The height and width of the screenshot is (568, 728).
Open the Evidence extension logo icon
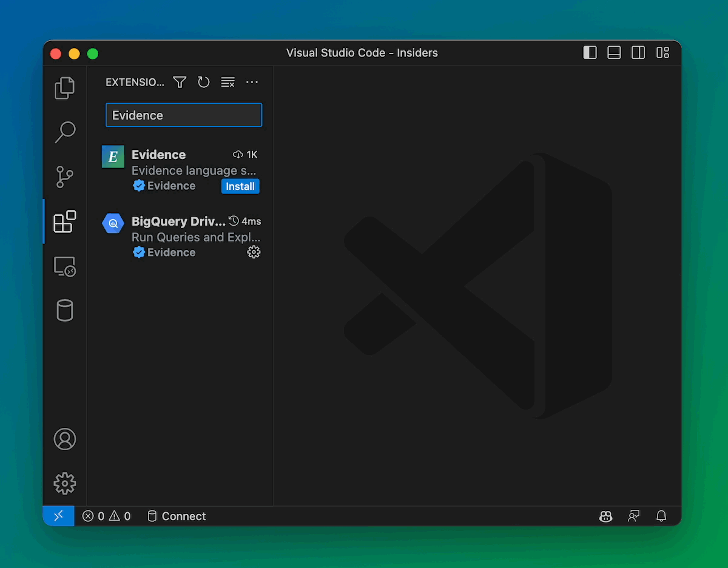point(113,157)
